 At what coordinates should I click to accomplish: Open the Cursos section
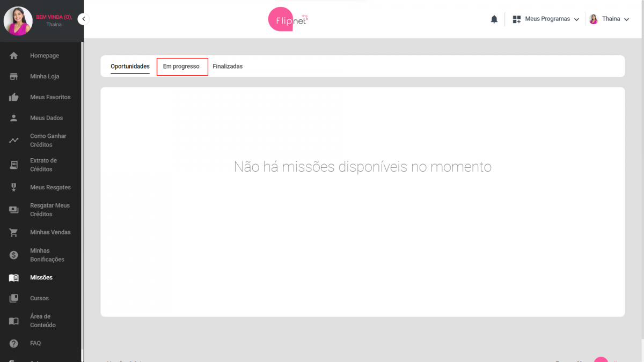40,298
